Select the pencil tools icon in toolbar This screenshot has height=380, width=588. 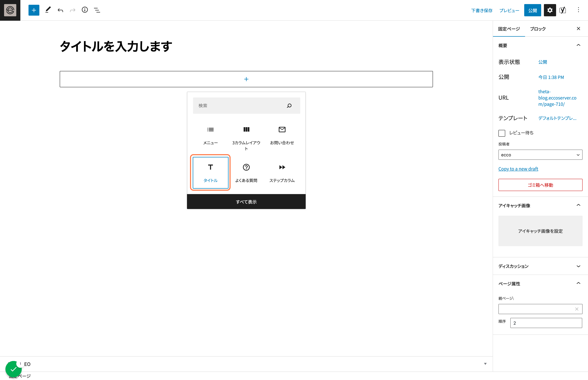coord(48,10)
